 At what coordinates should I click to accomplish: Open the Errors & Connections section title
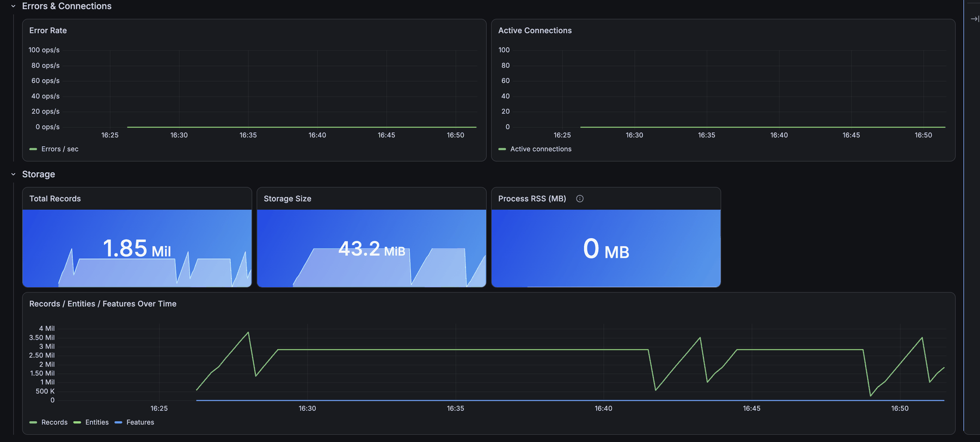pos(66,6)
